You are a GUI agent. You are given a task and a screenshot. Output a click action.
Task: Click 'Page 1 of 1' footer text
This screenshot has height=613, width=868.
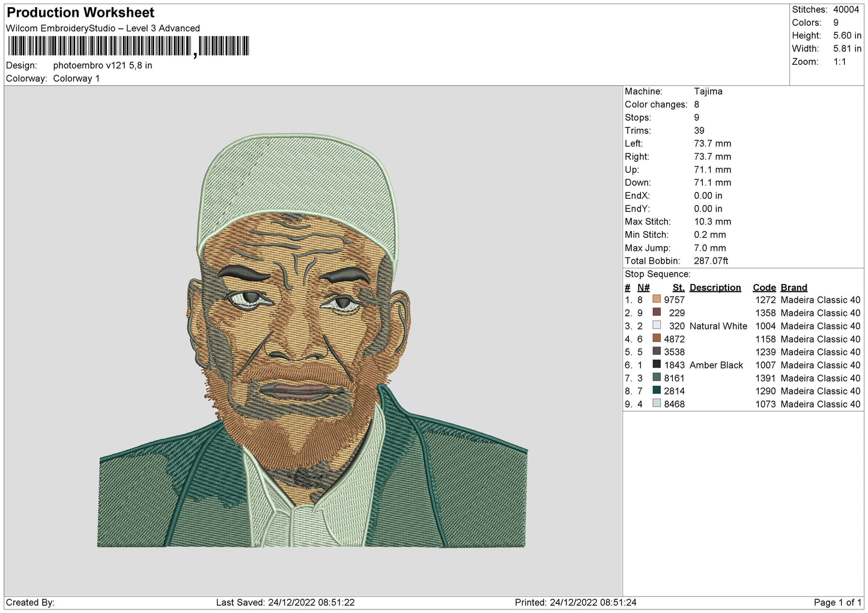click(837, 602)
